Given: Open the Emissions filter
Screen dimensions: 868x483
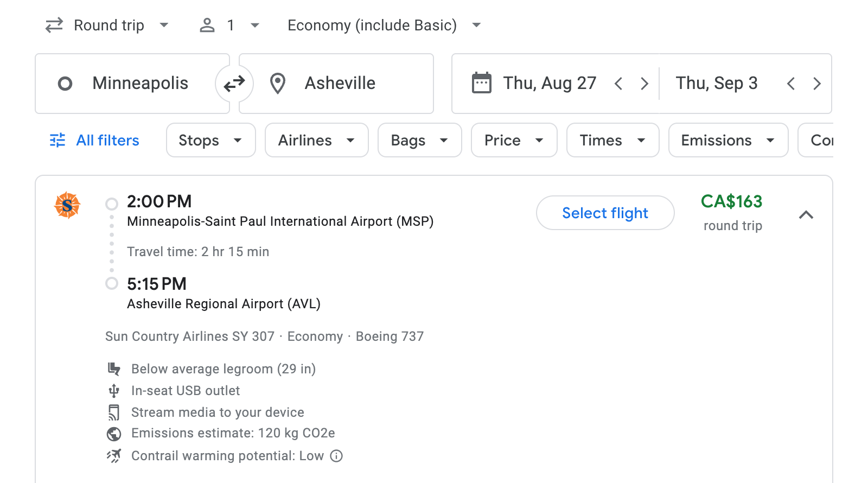Looking at the screenshot, I should pos(727,140).
